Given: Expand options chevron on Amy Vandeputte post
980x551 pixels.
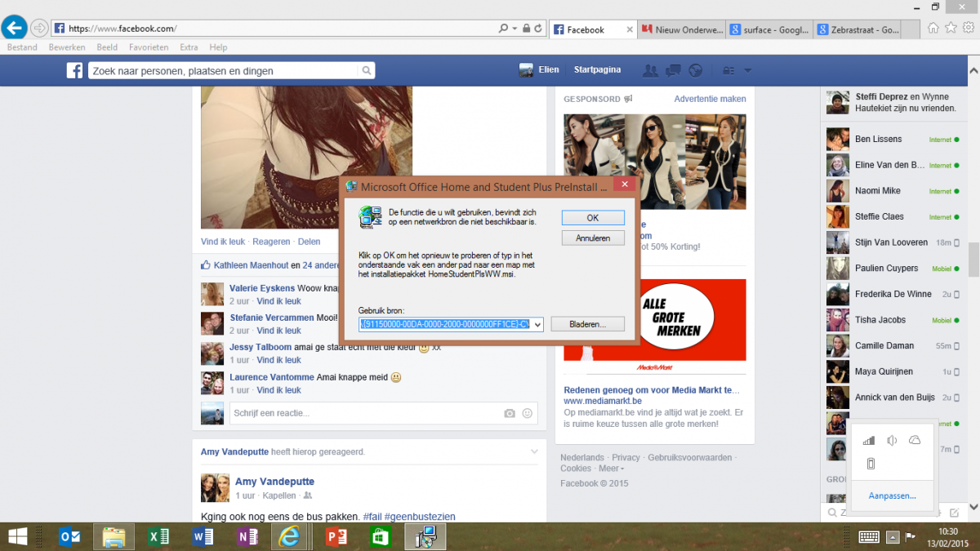Looking at the screenshot, I should (534, 451).
